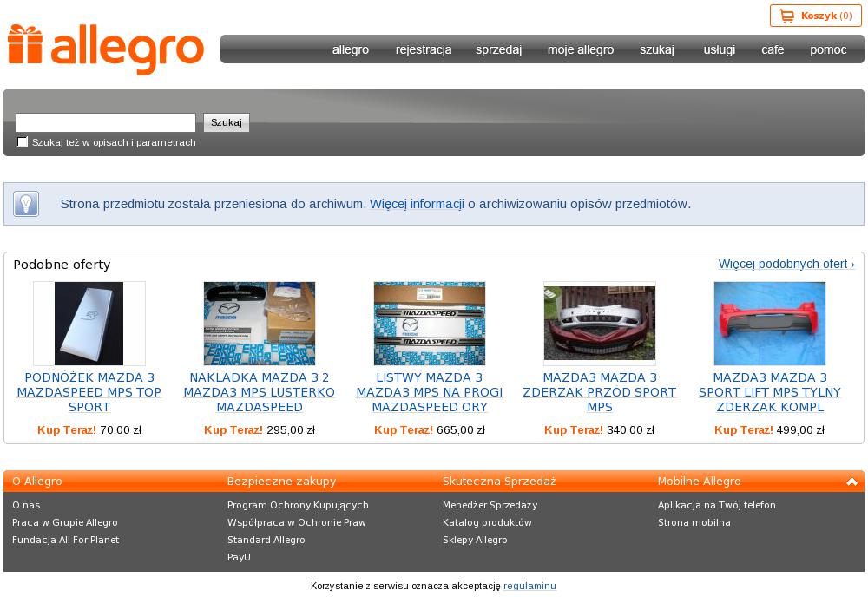Viewport: 868px width, 603px height.
Task: Open PODNÓŻEK MAZDA 3 MAZDASPEED offer link
Action: [x=89, y=392]
